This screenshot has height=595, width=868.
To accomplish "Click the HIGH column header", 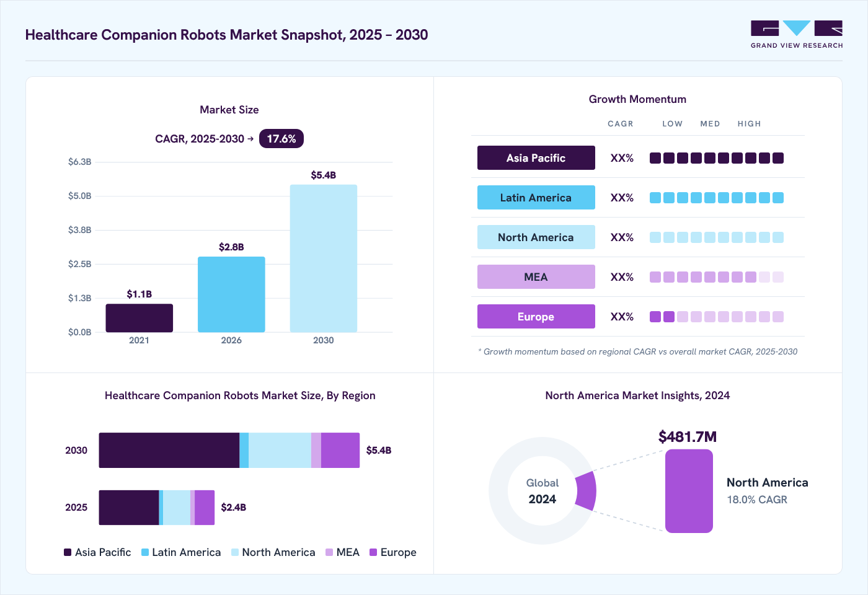I will (749, 124).
